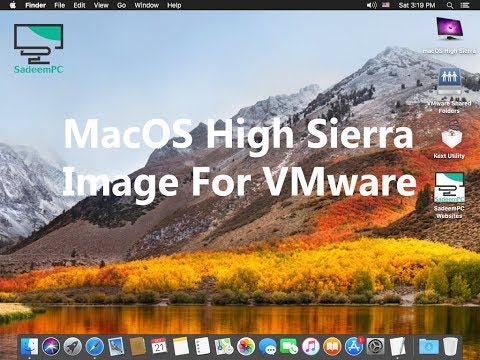Open iBooks app in Dock
Viewport: 480px width, 360px height.
tap(332, 347)
